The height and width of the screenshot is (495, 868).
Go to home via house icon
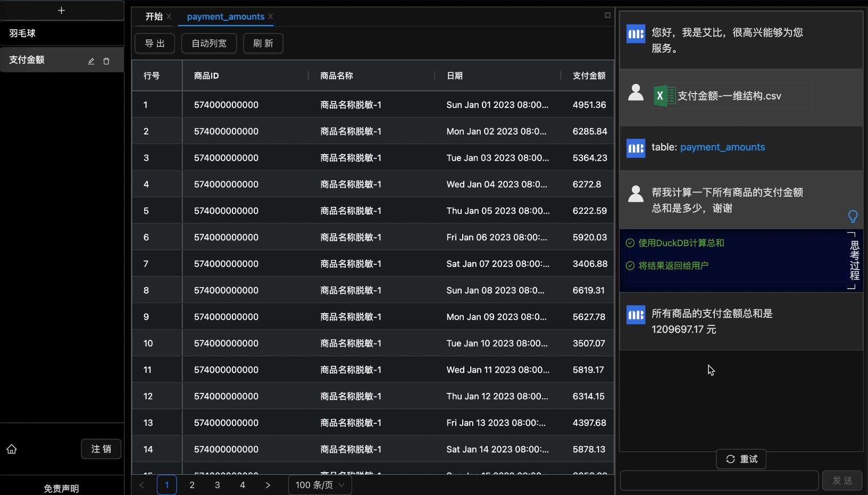(x=12, y=449)
